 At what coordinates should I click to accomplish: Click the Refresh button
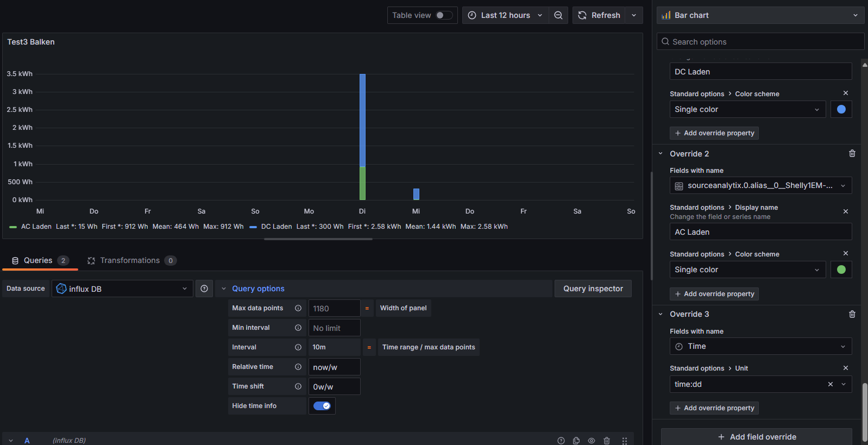click(x=599, y=15)
